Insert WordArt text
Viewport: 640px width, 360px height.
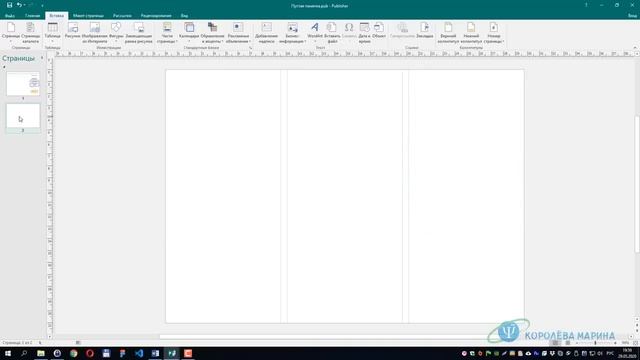tap(315, 32)
